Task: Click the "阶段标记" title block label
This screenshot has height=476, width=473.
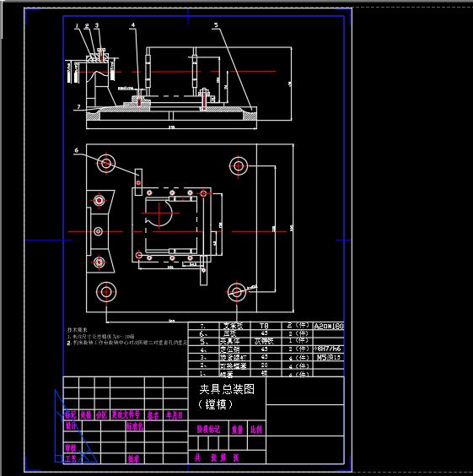Action: click(x=208, y=429)
